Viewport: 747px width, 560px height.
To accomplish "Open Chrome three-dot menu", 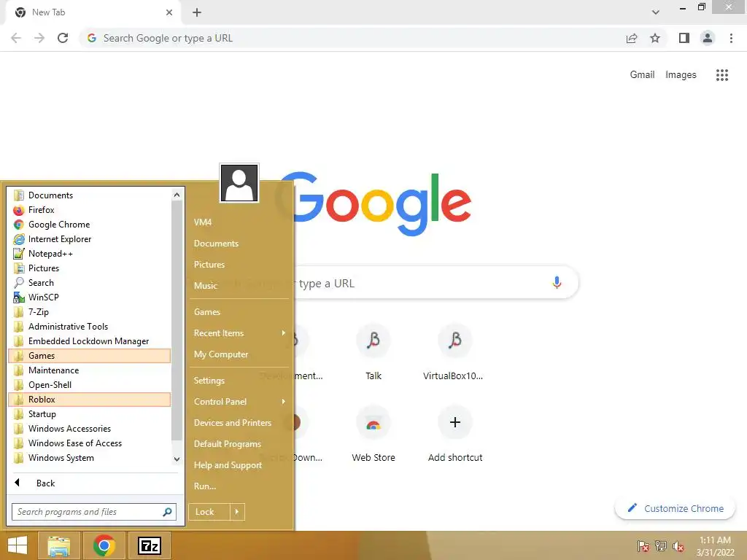I will (x=731, y=38).
